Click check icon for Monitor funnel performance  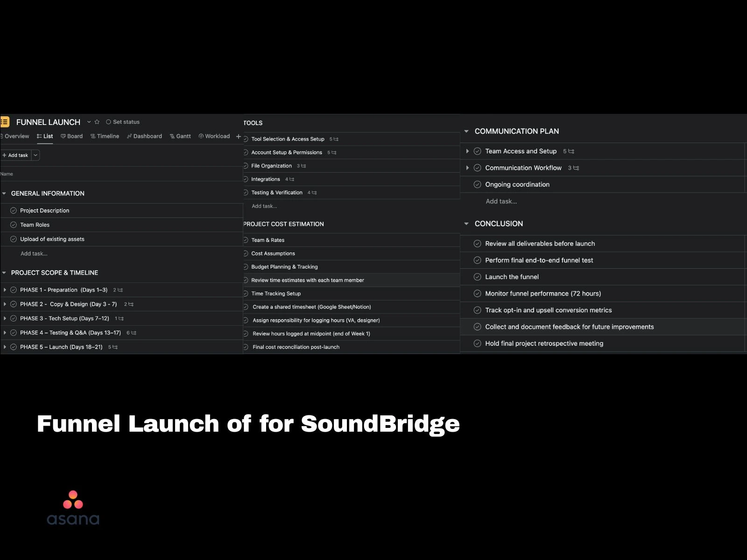point(477,294)
